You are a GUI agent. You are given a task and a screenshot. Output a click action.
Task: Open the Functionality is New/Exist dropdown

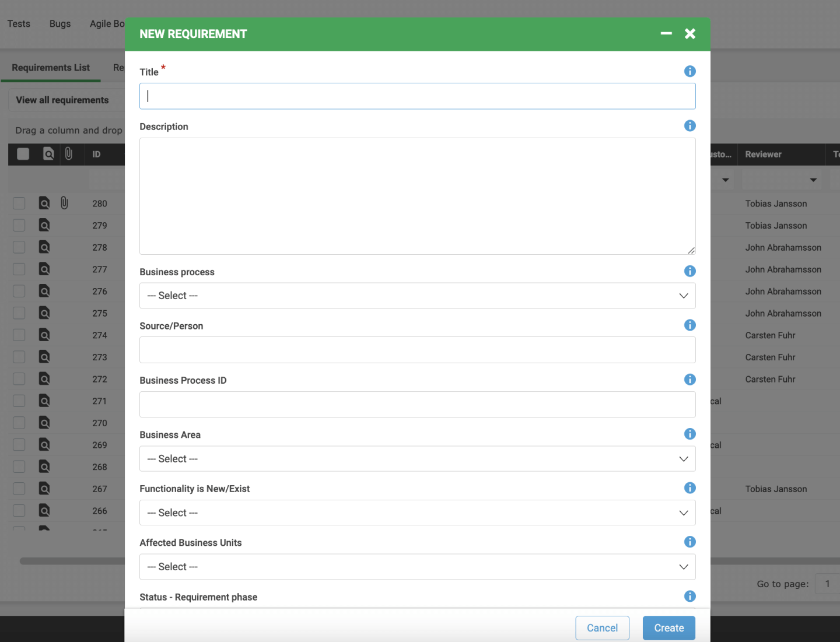pyautogui.click(x=418, y=513)
